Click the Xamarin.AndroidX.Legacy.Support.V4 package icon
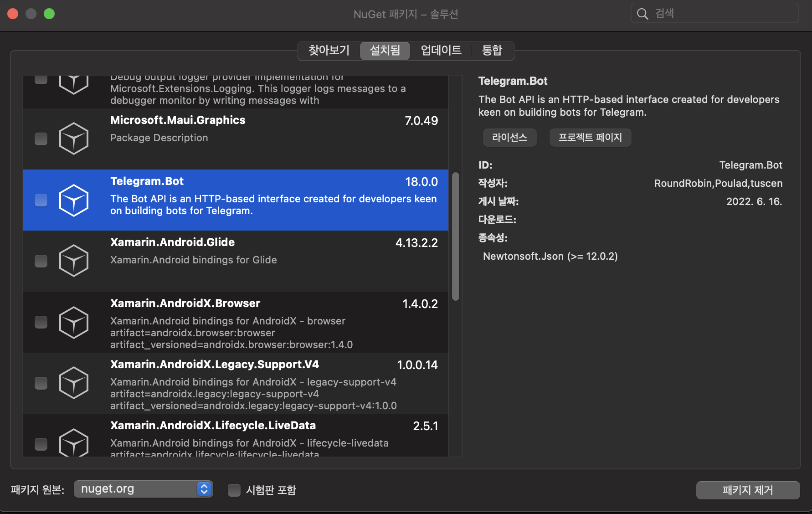This screenshot has width=812, height=514. point(74,383)
